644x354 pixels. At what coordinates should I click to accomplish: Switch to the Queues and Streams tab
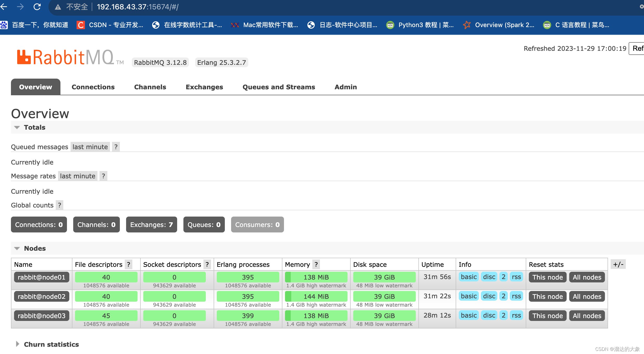(279, 87)
